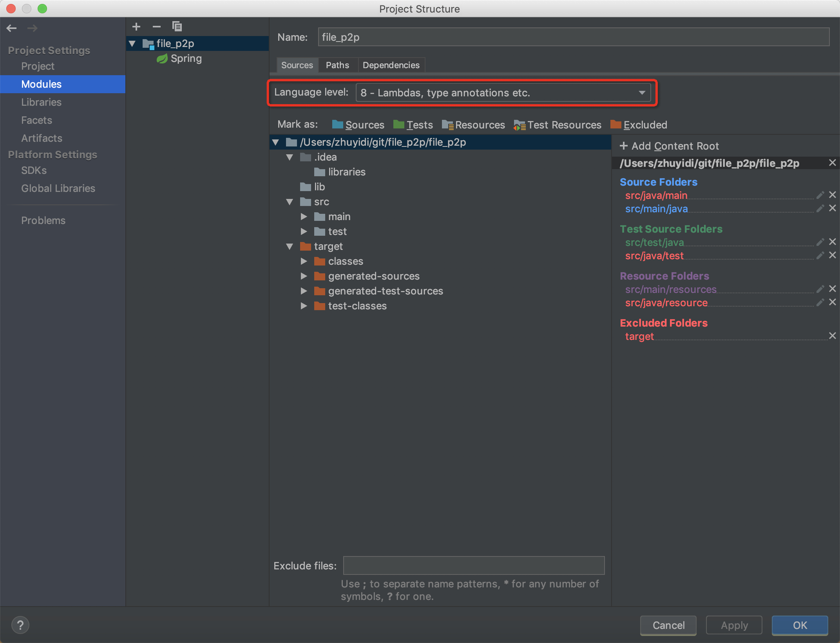Remove src/java/test from Source Folders
Screen dimensions: 840x643
click(x=833, y=256)
